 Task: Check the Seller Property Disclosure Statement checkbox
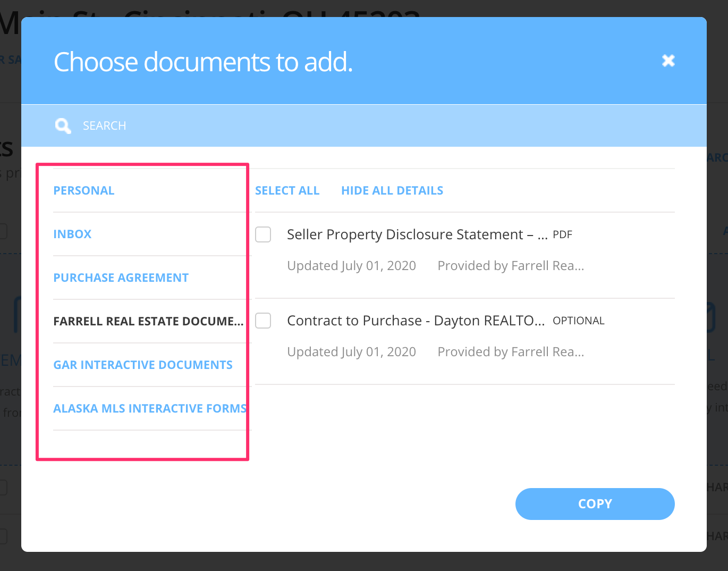[263, 234]
